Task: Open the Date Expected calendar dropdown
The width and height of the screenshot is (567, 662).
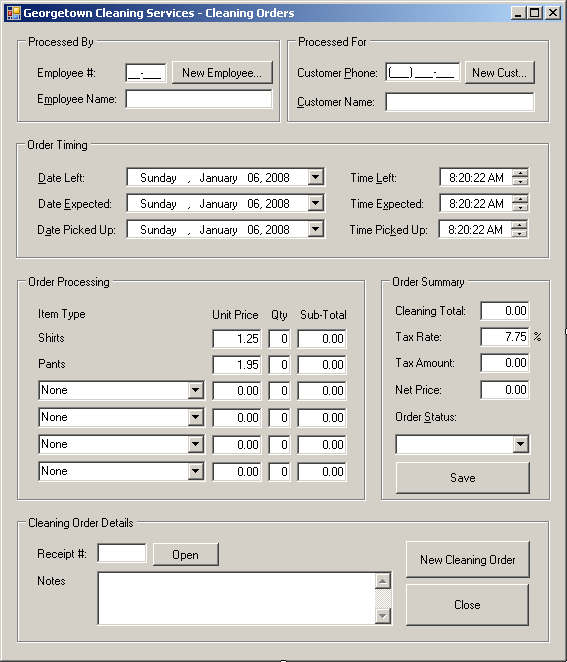Action: tap(316, 203)
